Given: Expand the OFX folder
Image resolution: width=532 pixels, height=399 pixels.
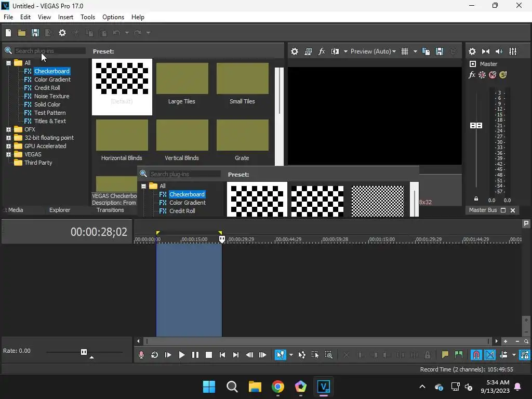Looking at the screenshot, I should (x=8, y=129).
